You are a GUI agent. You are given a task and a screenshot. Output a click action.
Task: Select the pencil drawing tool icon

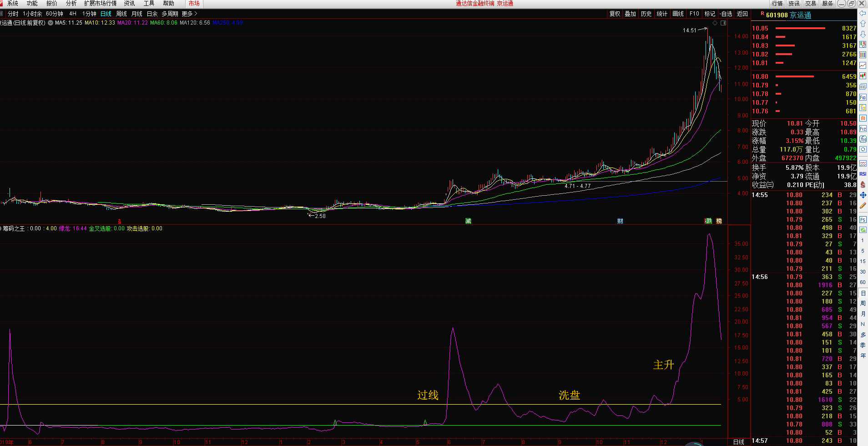pyautogui.click(x=863, y=206)
